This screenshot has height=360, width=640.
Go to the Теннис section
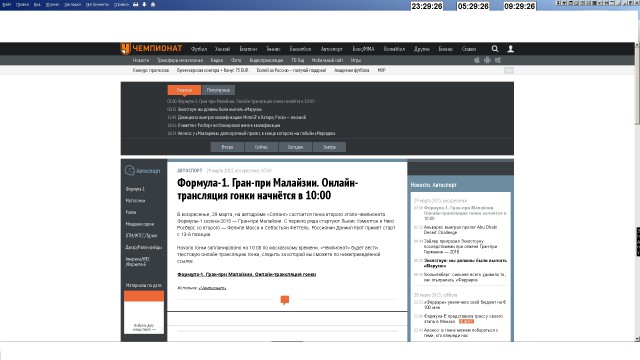coord(273,49)
